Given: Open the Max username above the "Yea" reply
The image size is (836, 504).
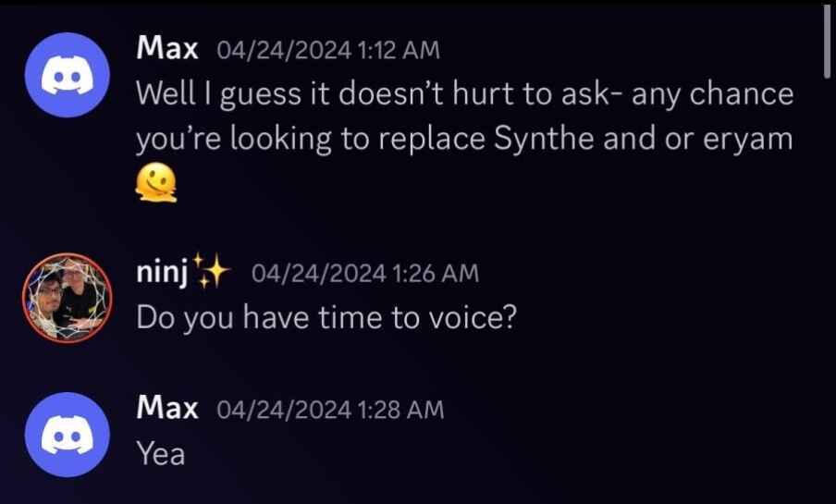Looking at the screenshot, I should (166, 408).
